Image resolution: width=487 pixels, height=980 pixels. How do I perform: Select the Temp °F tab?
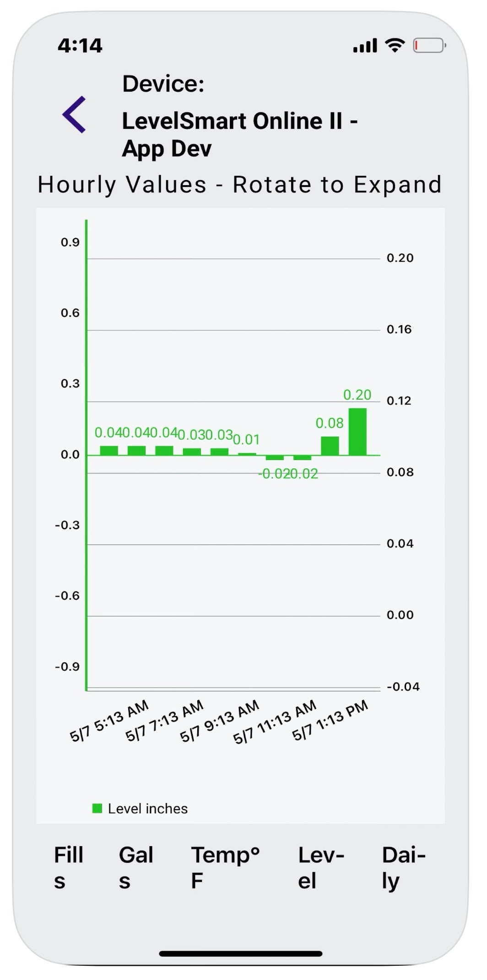225,868
